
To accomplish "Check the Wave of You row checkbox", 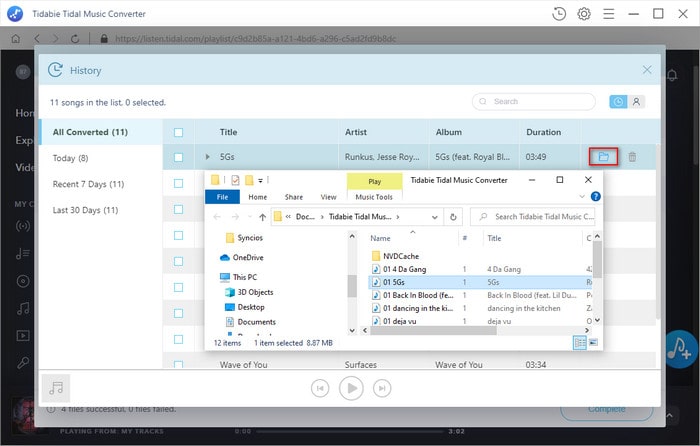I will 178,364.
